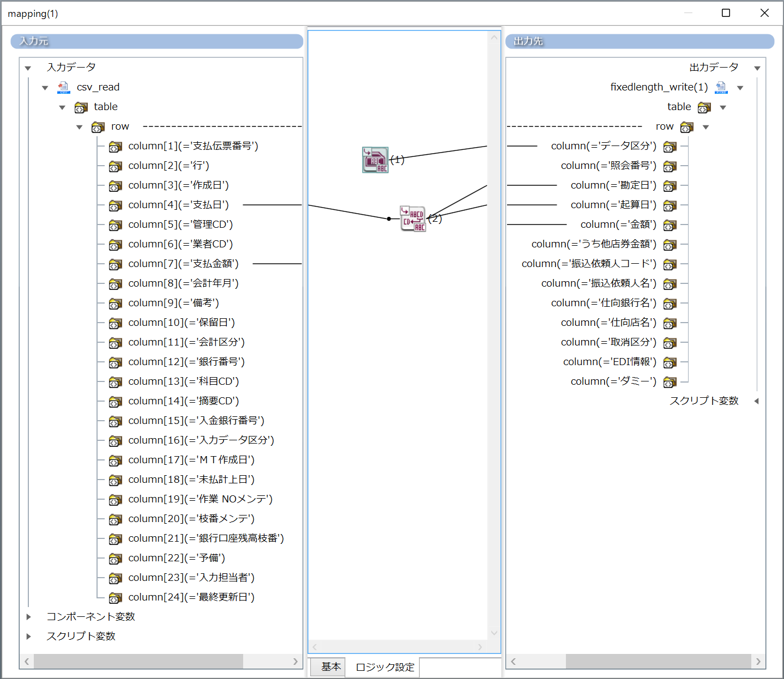
Task: Click input row node icon
Action: pos(98,127)
